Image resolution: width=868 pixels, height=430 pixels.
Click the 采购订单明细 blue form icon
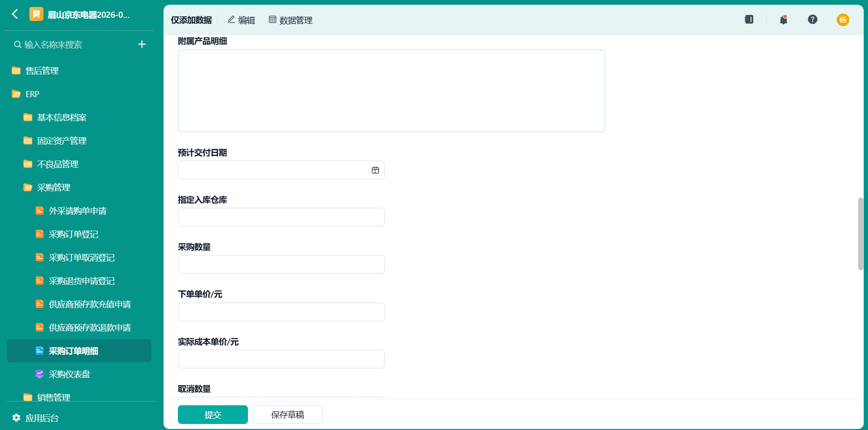coord(40,351)
